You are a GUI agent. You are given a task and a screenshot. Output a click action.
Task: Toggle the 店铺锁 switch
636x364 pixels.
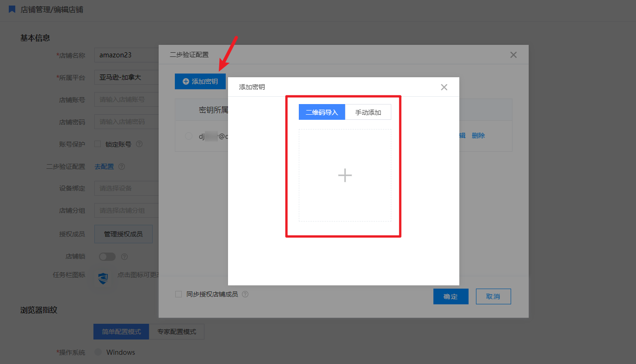point(107,257)
